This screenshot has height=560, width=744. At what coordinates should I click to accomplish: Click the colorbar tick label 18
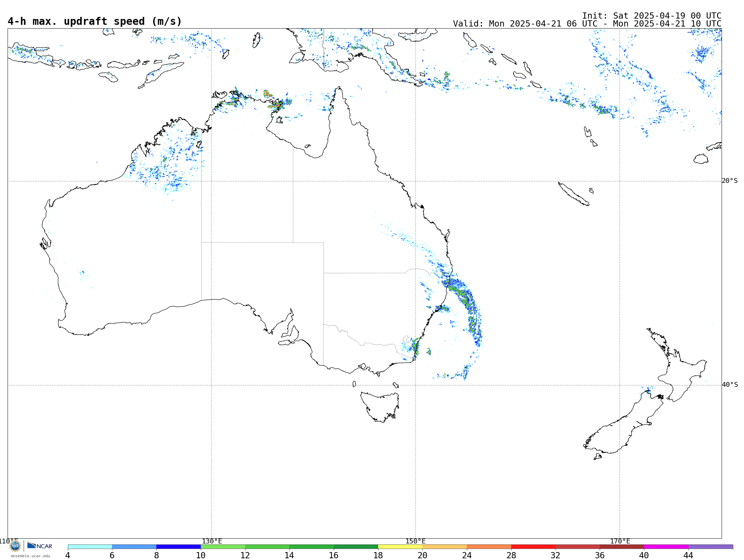(x=378, y=556)
